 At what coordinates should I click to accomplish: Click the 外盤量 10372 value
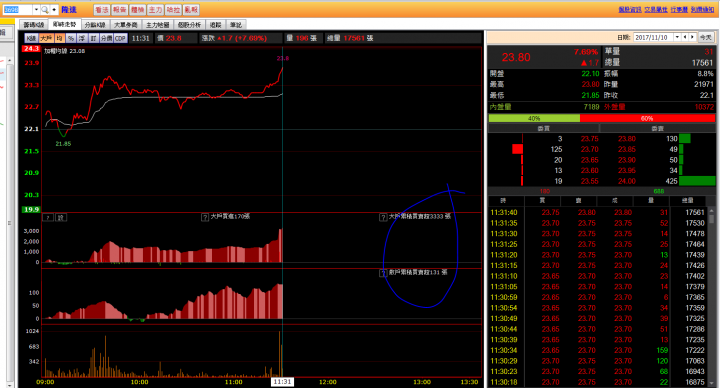pyautogui.click(x=704, y=107)
